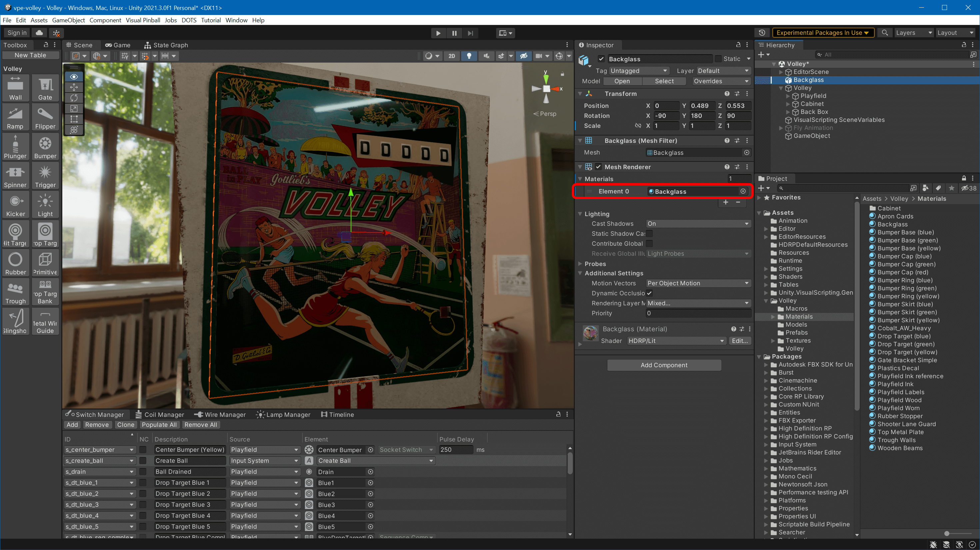Choose the Flipper toolbox item
The height and width of the screenshot is (550, 980).
(45, 118)
